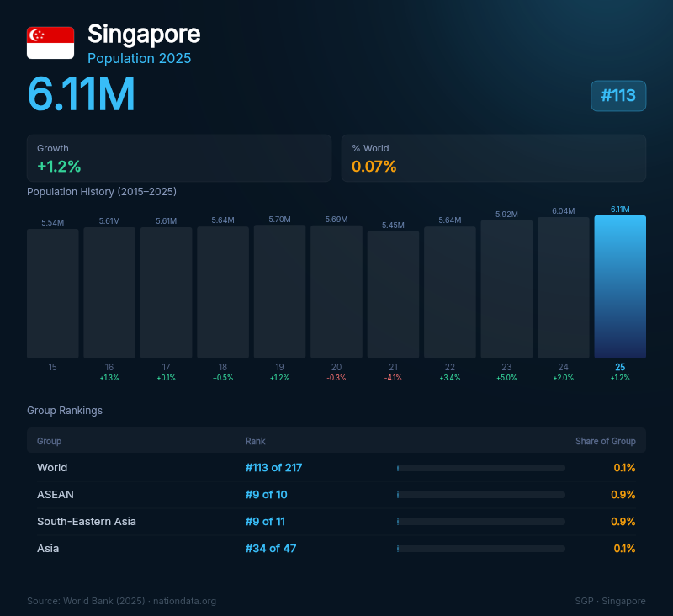Screen dimensions: 673x616
Task: Click the Asia row share progress bar
Action: (x=481, y=549)
